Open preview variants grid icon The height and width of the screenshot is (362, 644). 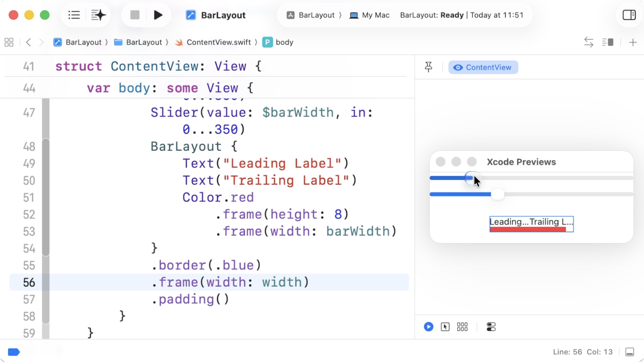[x=462, y=327]
